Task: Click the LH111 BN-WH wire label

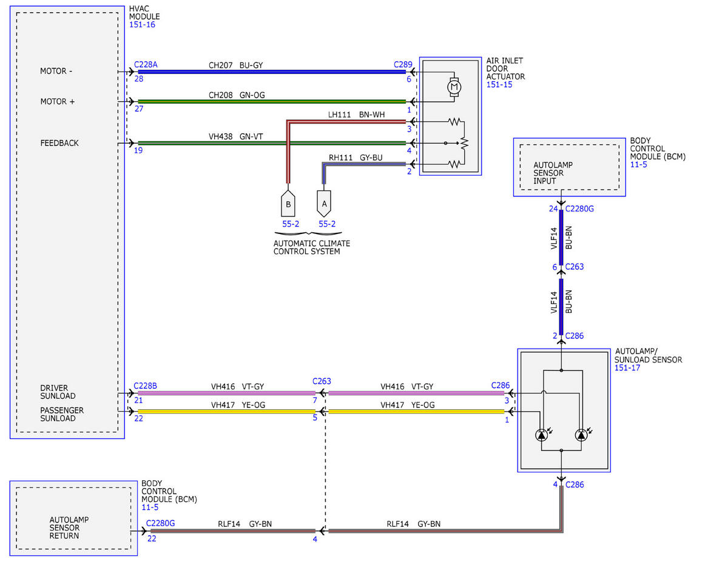Action: point(356,114)
